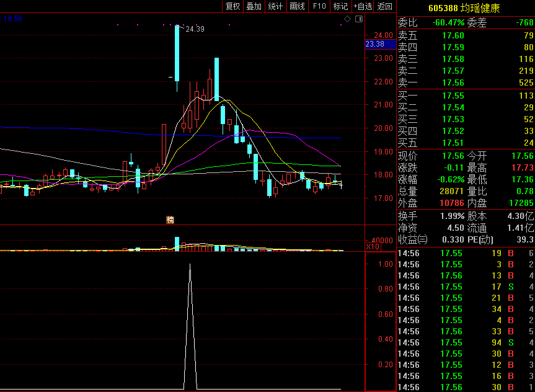Select the trade tick with volume 12
Viewport: 535px width, 392px height.
[466, 365]
